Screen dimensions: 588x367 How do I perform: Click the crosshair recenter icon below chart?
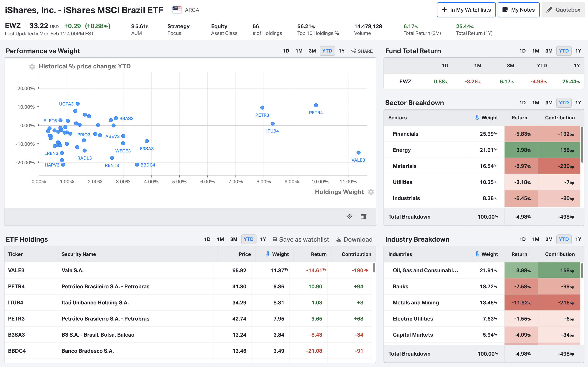(x=350, y=216)
